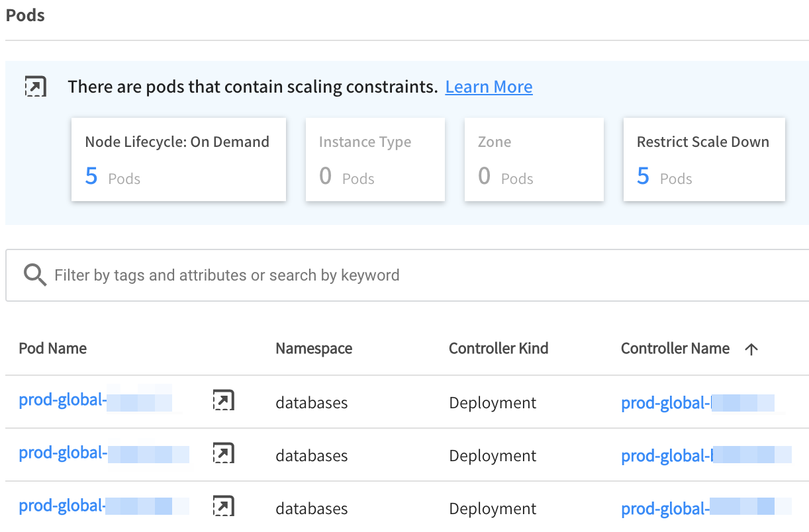Select the Node Lifecycle: On Demand card
The height and width of the screenshot is (532, 809).
click(178, 159)
